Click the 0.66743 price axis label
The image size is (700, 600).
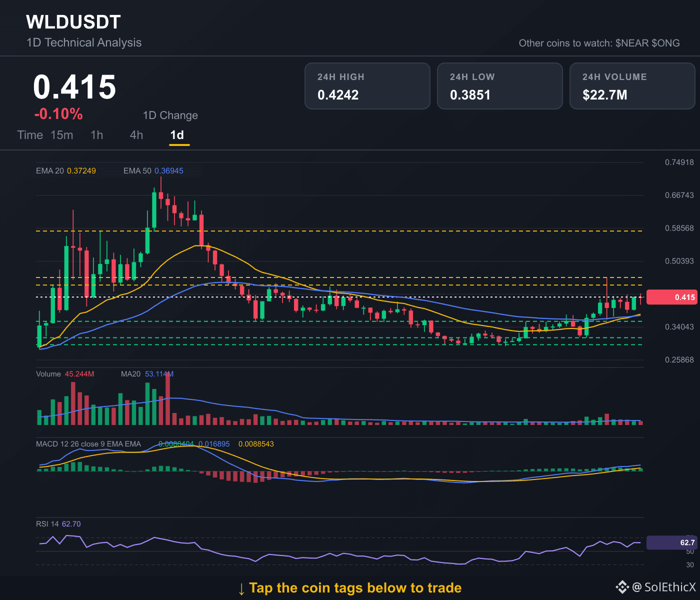tap(679, 195)
